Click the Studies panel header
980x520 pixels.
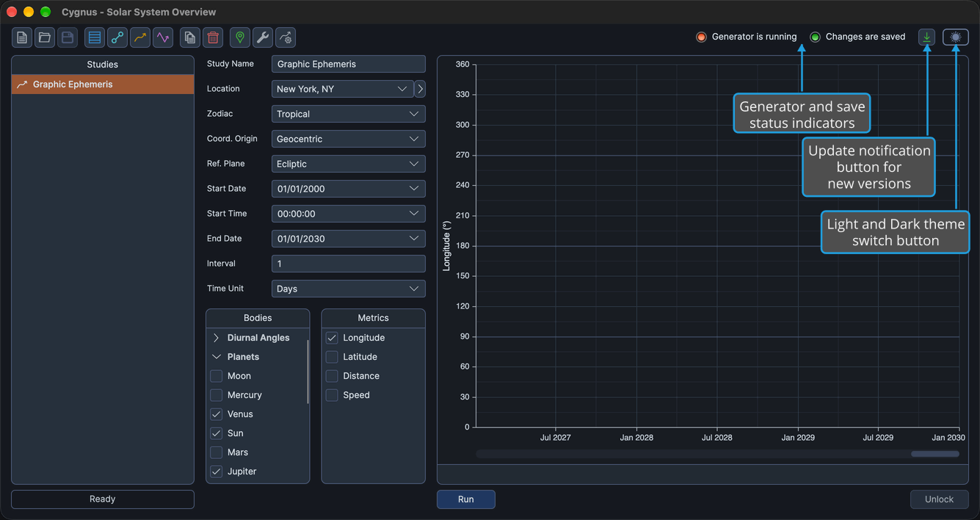(103, 65)
